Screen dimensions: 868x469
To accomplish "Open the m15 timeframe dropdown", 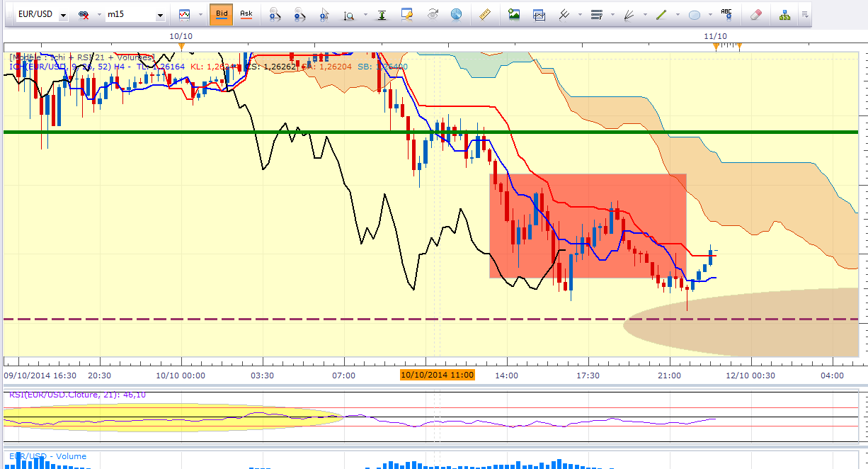I will 161,15.
